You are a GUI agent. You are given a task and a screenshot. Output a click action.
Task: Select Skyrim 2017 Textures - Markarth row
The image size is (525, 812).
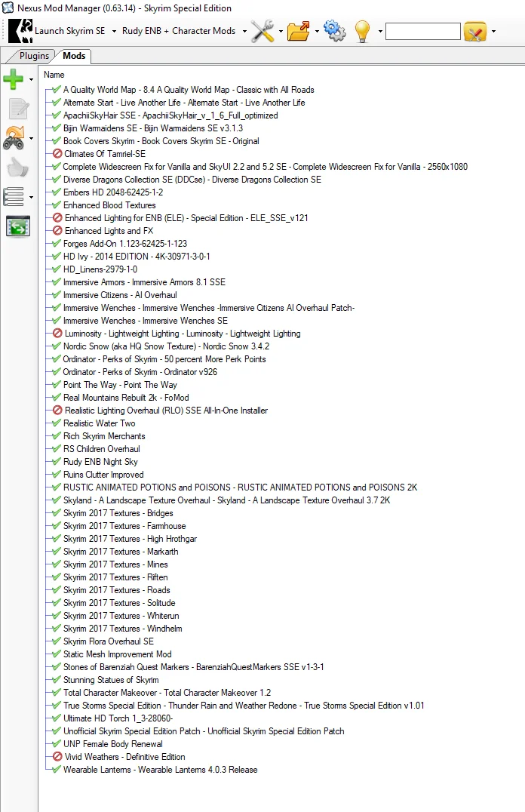pos(121,552)
